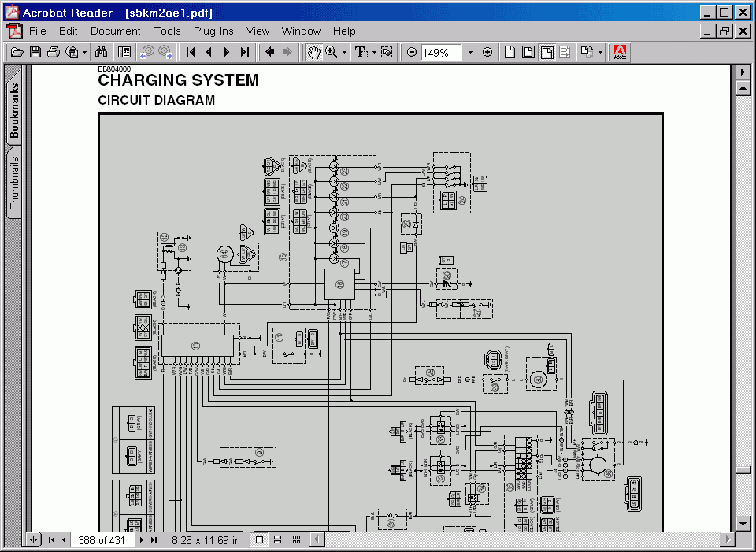The width and height of the screenshot is (756, 552).
Task: Save a copy with the floppy disk icon
Action: tap(35, 52)
